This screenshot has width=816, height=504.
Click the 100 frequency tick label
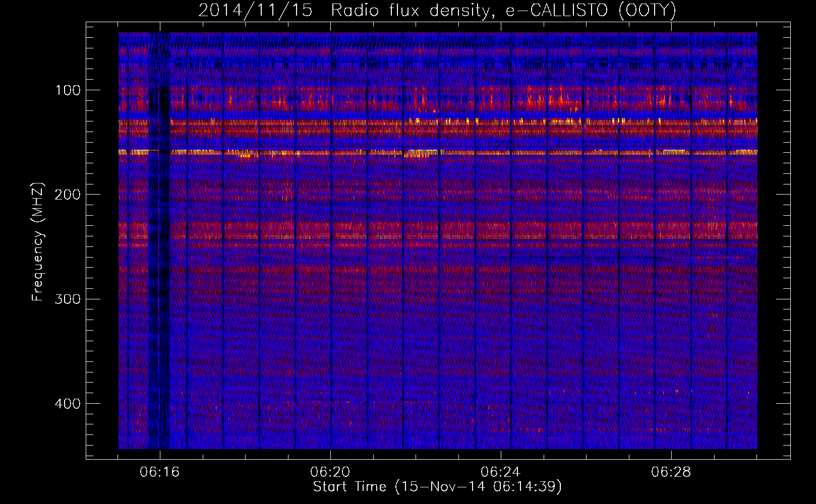68,90
